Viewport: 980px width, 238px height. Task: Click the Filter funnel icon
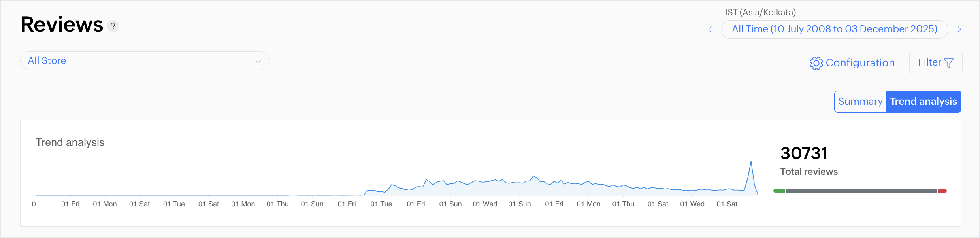(949, 63)
